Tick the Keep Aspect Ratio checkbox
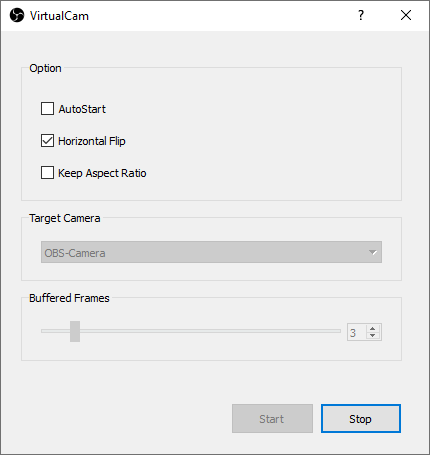This screenshot has height=455, width=430. [x=47, y=173]
